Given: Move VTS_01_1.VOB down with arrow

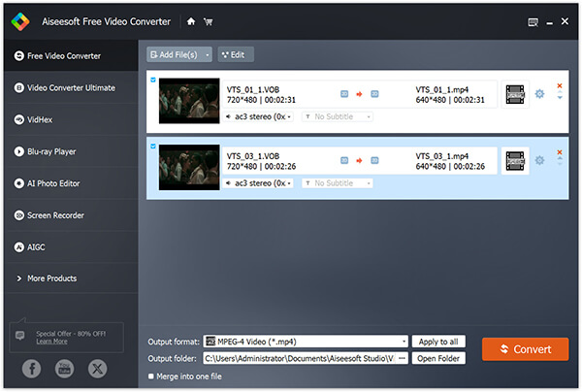Looking at the screenshot, I should 560,97.
